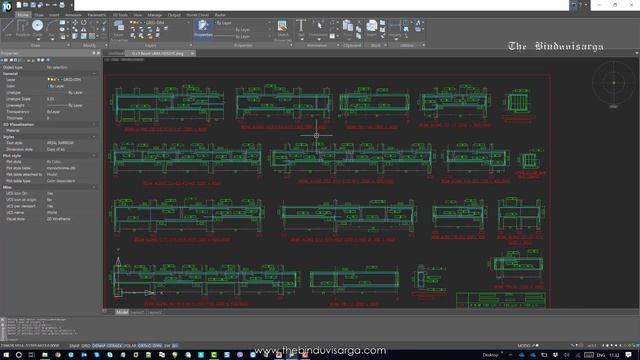The width and height of the screenshot is (640, 360).
Task: Toggle SNAP in status bar
Action: pyautogui.click(x=74, y=346)
